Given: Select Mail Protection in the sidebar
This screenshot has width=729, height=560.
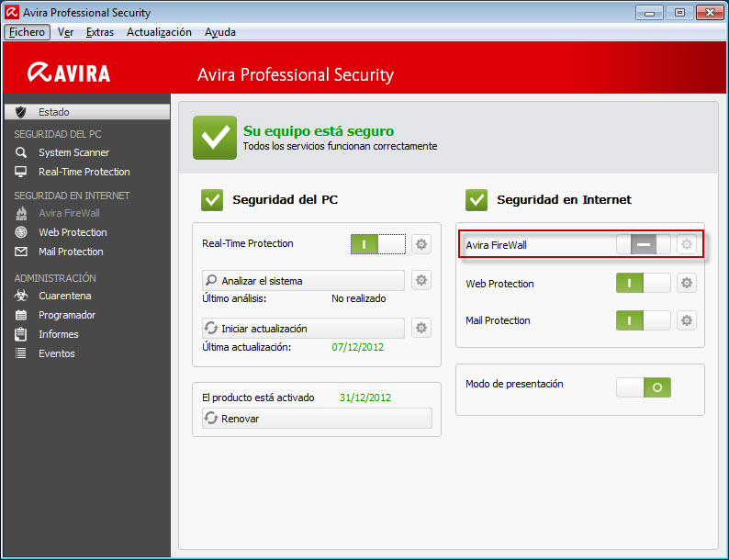Looking at the screenshot, I should (x=71, y=252).
